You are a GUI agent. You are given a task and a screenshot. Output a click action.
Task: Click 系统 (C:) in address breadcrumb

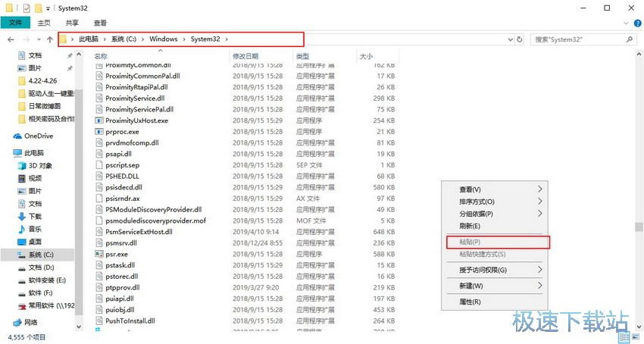pyautogui.click(x=123, y=39)
